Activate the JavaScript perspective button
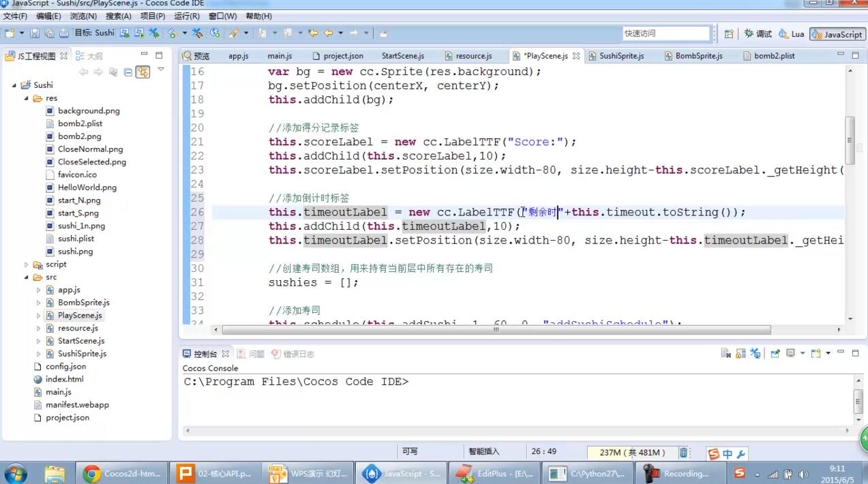 (837, 34)
